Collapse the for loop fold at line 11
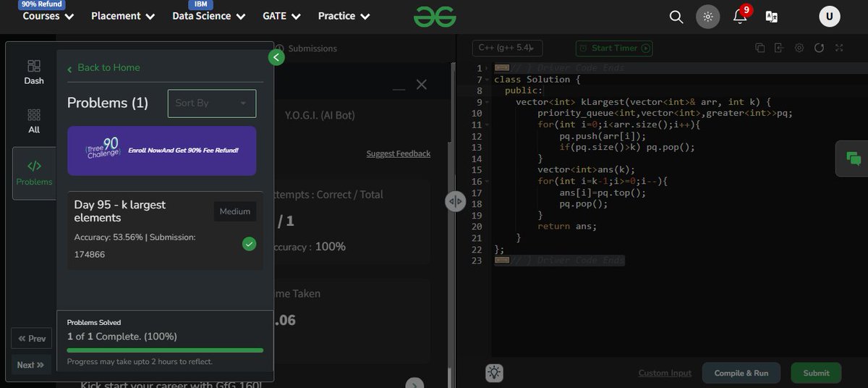This screenshot has height=388, width=868. (x=488, y=125)
